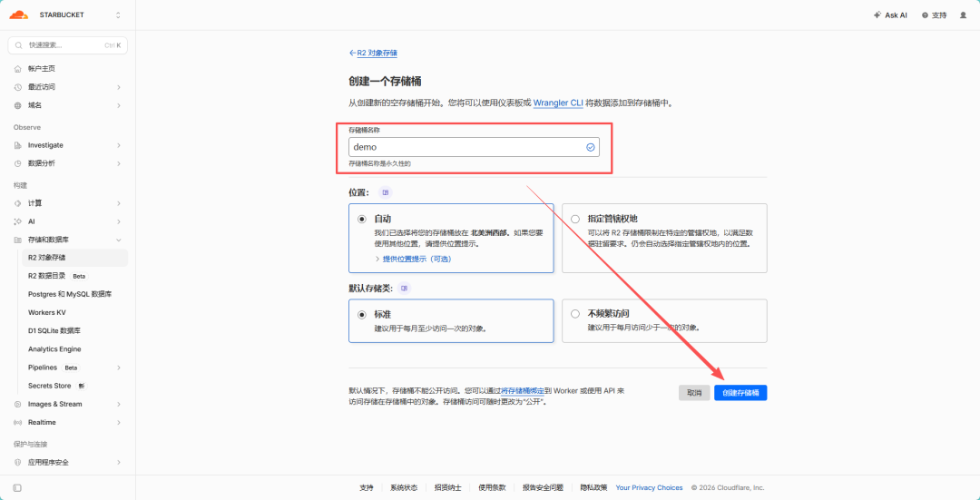Click the account home house icon
Viewport: 980px width, 500px height.
pos(17,68)
